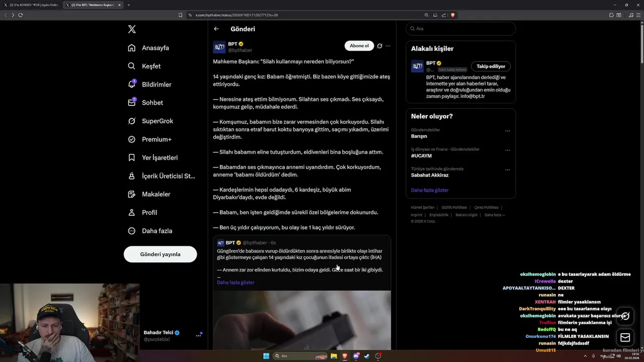
Task: Click Brave Shields lion icon
Action: coord(453,15)
